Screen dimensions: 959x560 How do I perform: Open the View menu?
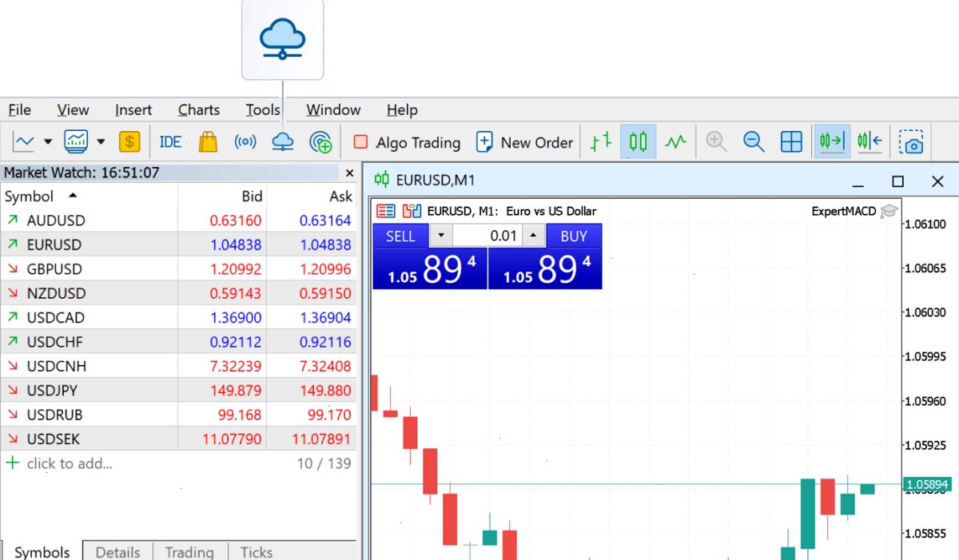[73, 109]
